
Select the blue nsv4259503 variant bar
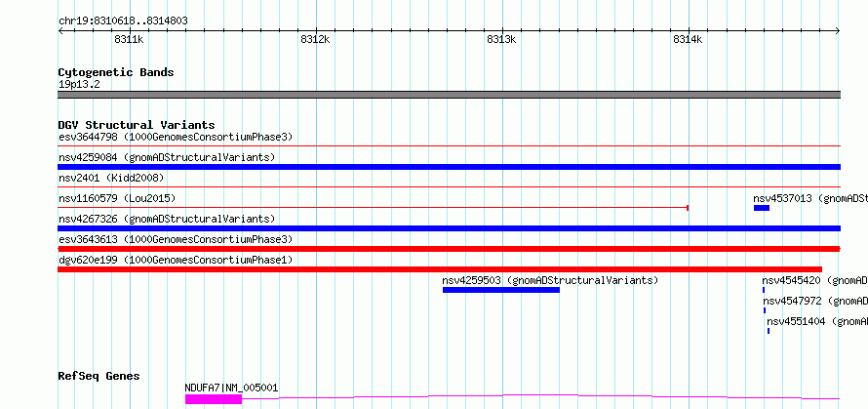click(501, 290)
